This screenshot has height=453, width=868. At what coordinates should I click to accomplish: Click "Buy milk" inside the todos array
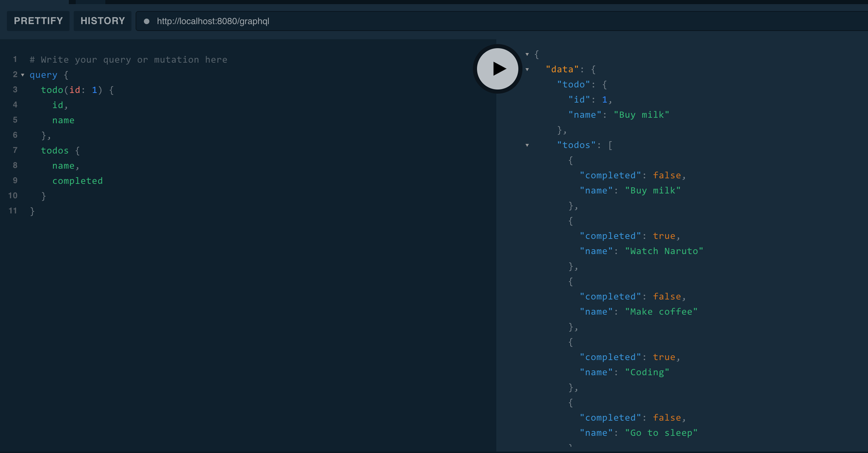653,190
